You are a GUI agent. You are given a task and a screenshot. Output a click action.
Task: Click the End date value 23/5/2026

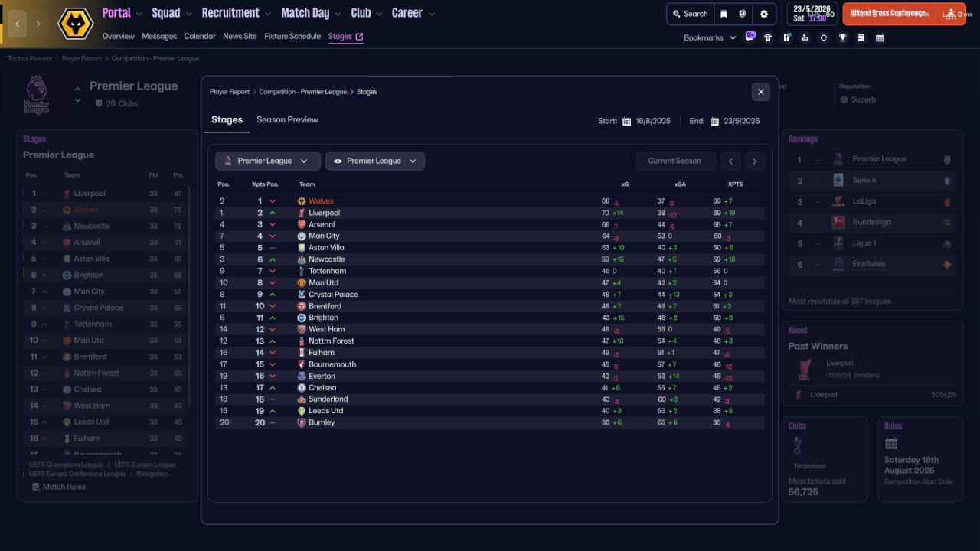coord(742,121)
